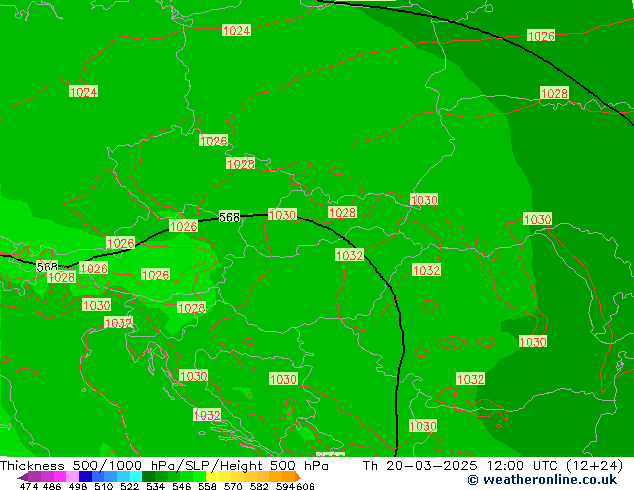Click the 1030 label directly right of 568

(x=283, y=215)
